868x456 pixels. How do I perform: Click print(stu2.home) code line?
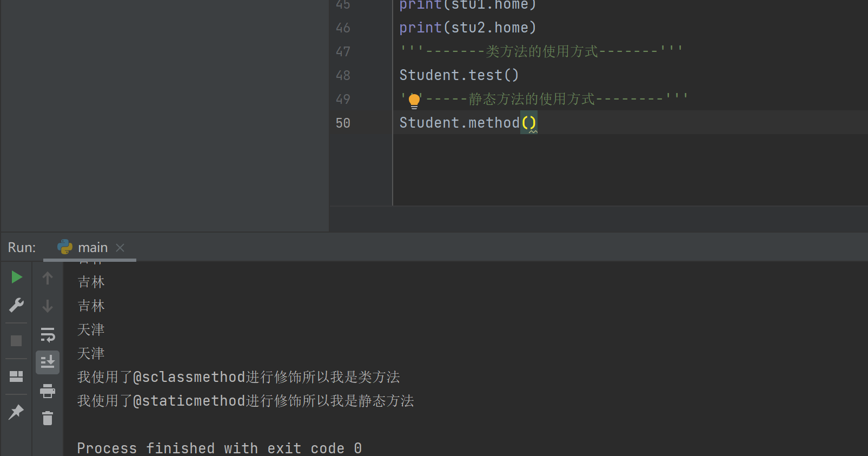[x=468, y=28]
